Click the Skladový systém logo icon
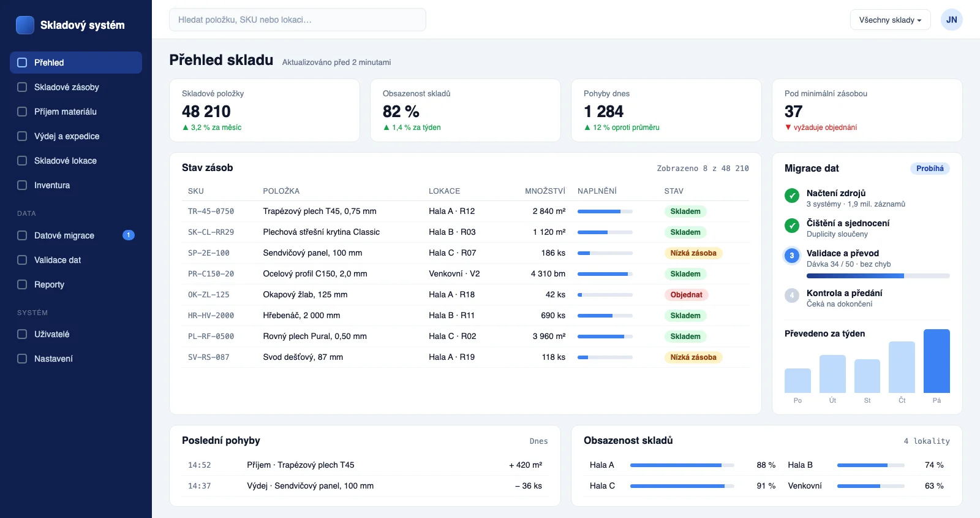980x518 pixels. [x=25, y=25]
